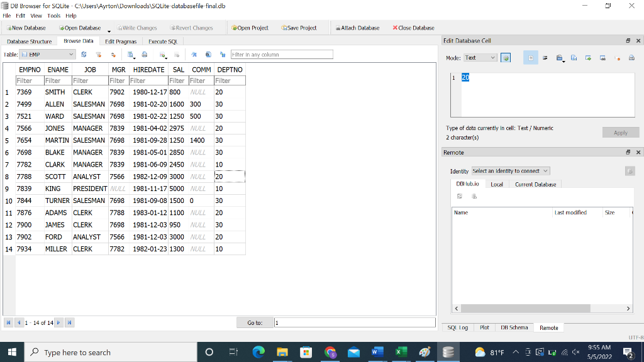The width and height of the screenshot is (644, 362).
Task: Export cell data to a file
Action: tap(573, 57)
